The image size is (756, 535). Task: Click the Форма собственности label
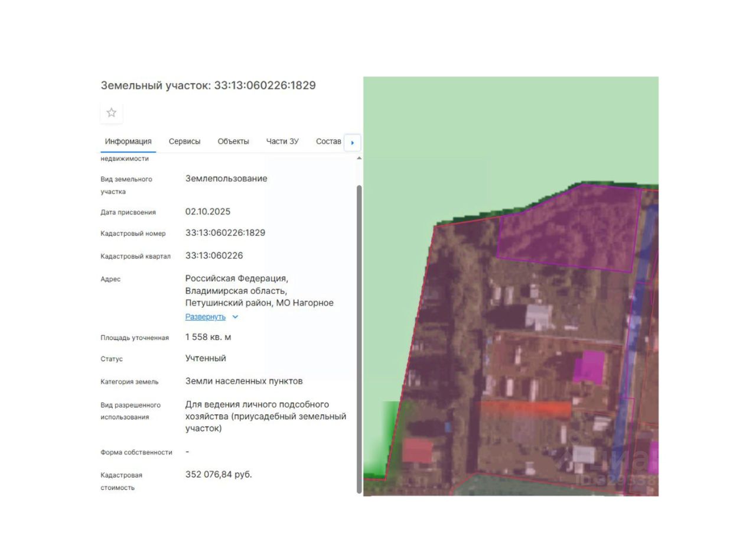pos(136,452)
